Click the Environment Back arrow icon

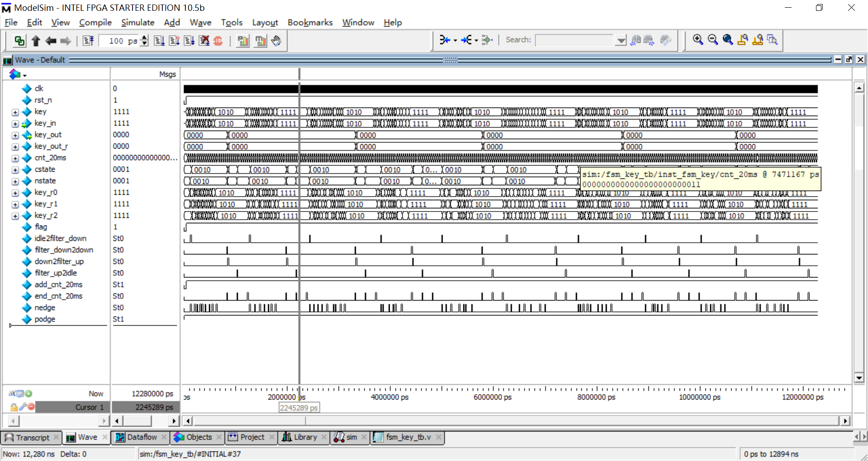[51, 41]
